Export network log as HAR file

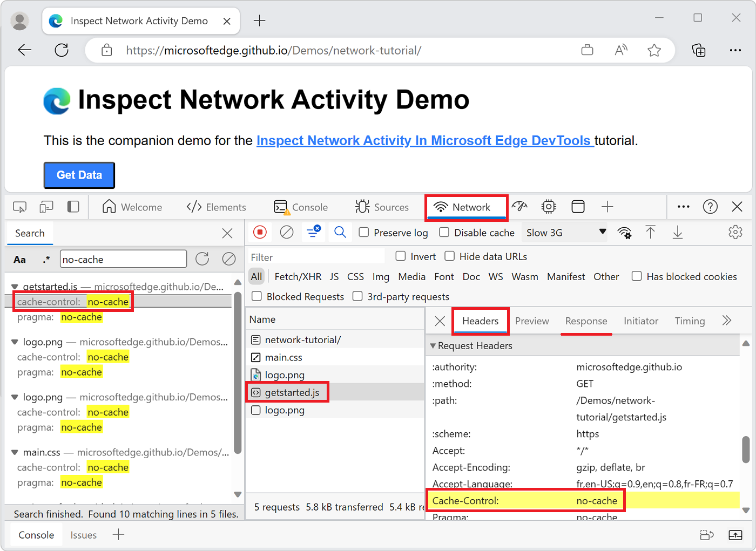[678, 232]
